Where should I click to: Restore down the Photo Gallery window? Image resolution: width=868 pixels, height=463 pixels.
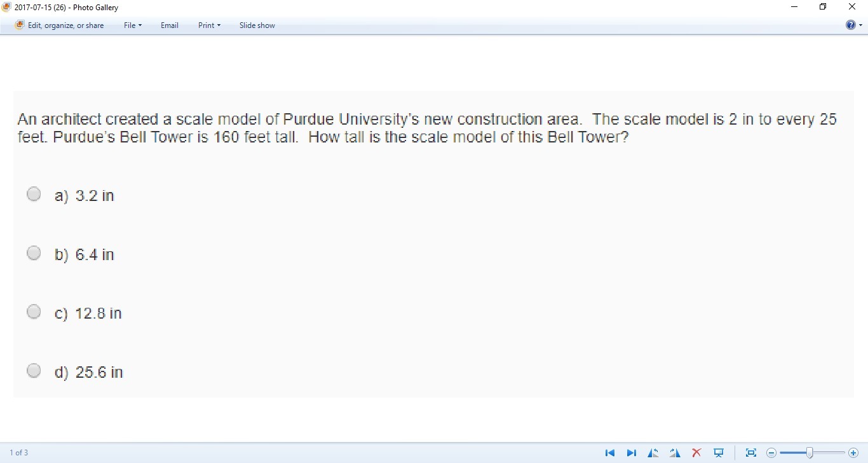823,7
